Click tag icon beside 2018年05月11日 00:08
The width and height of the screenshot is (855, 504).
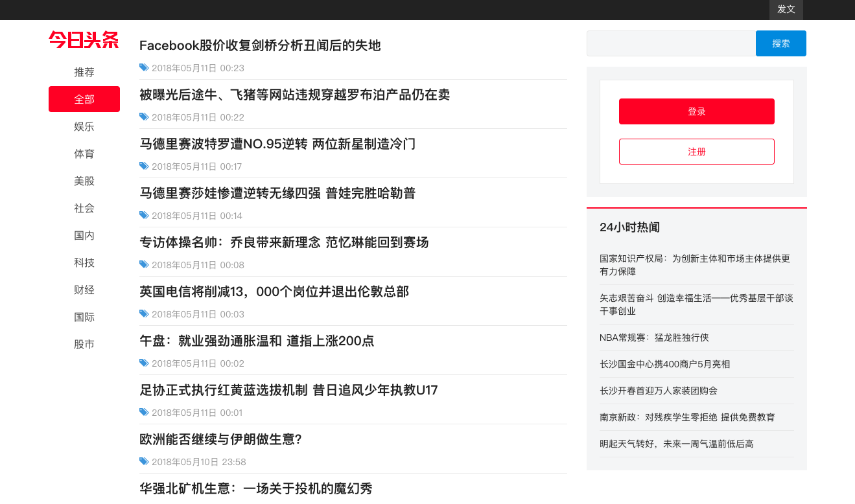[144, 264]
